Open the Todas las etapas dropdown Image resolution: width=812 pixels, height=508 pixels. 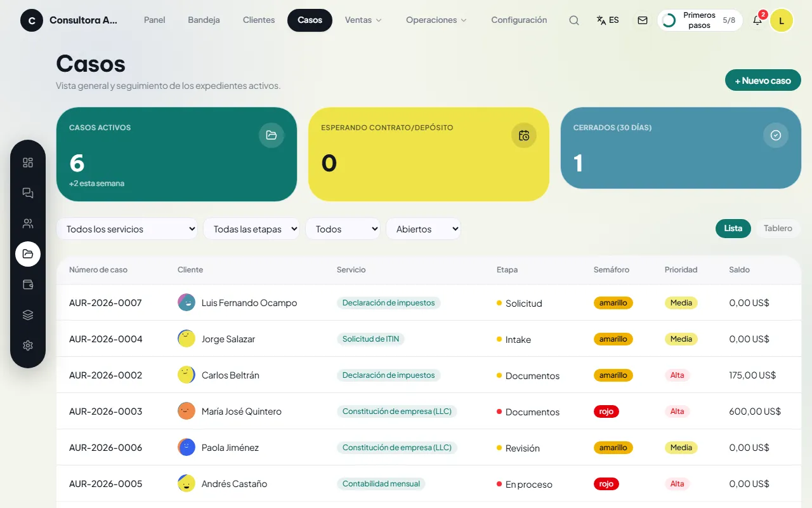click(x=251, y=229)
